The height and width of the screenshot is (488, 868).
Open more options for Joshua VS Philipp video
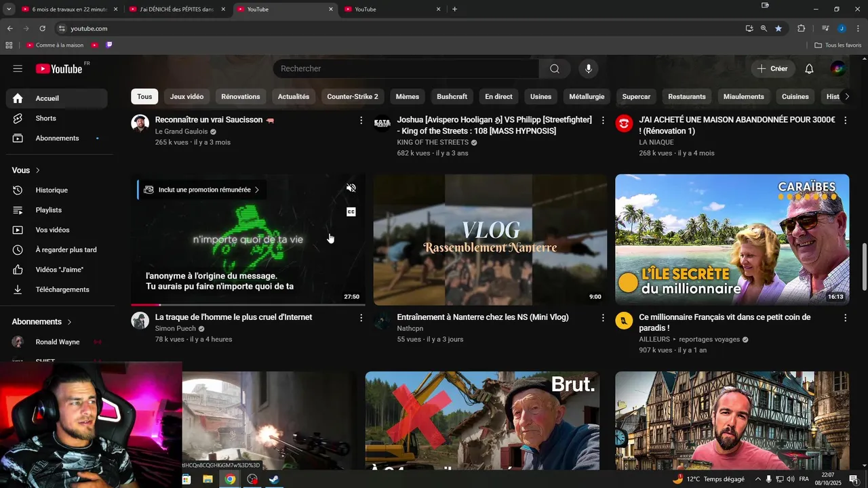coord(603,120)
